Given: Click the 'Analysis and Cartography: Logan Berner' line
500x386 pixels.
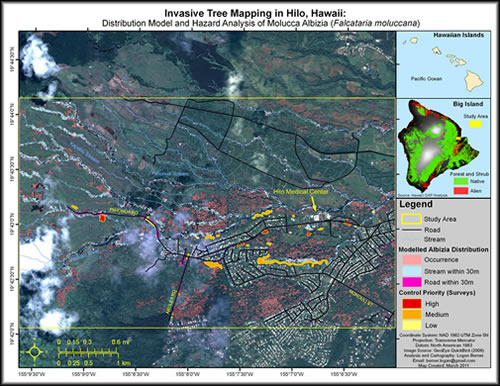Looking at the screenshot, I should pos(444,356).
